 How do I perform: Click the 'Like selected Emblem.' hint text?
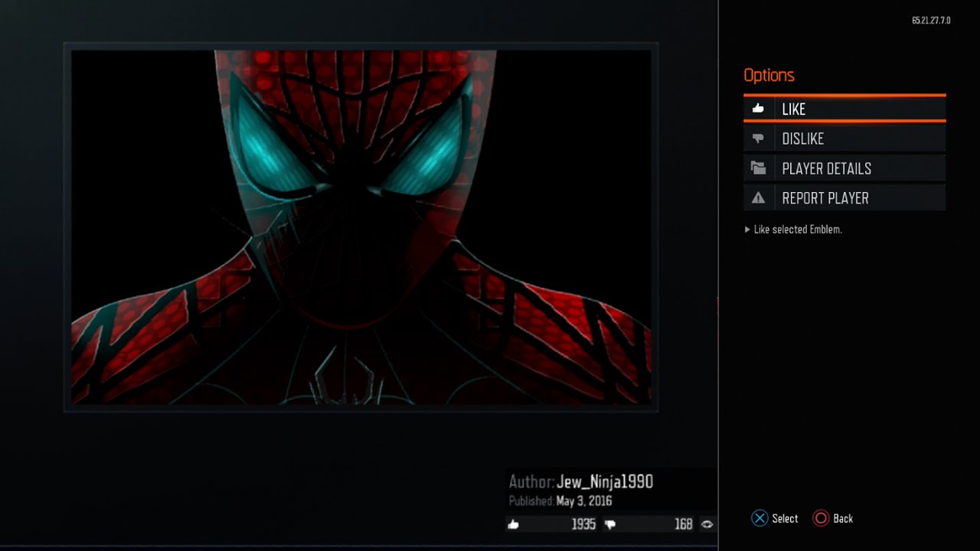coord(798,229)
